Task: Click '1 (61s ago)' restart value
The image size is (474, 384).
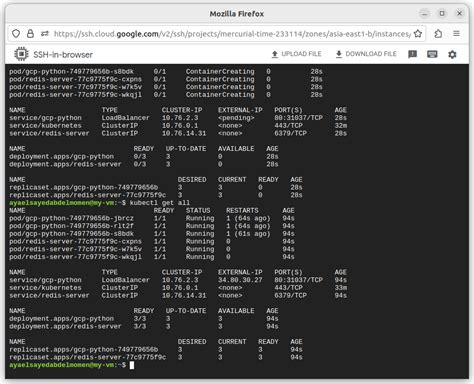Action: [x=248, y=234]
